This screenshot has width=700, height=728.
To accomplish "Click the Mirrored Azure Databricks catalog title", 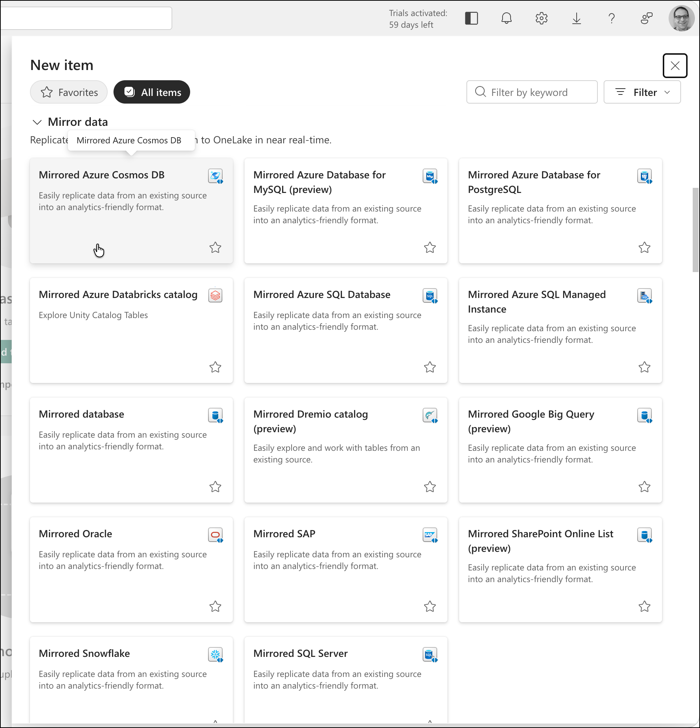I will (x=118, y=295).
